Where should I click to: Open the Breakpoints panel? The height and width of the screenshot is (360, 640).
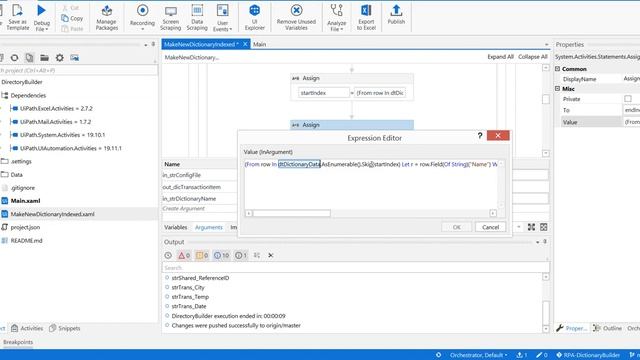(18, 342)
